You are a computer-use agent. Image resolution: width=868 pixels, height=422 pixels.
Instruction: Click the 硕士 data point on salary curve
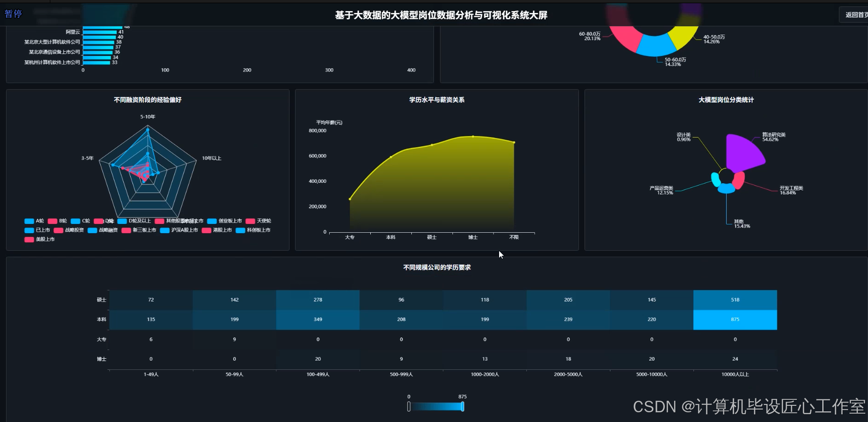(x=432, y=145)
